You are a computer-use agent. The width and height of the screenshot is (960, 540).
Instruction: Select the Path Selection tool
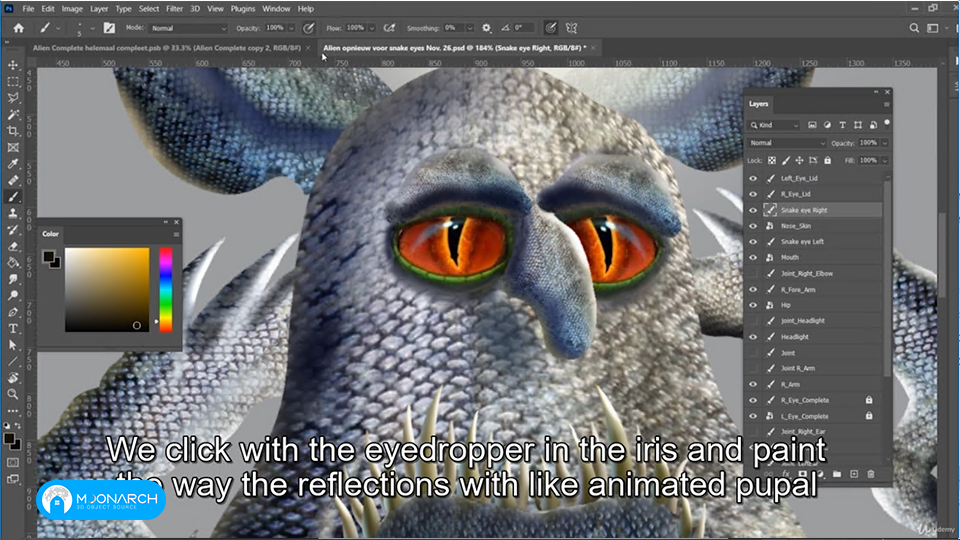pos(13,345)
